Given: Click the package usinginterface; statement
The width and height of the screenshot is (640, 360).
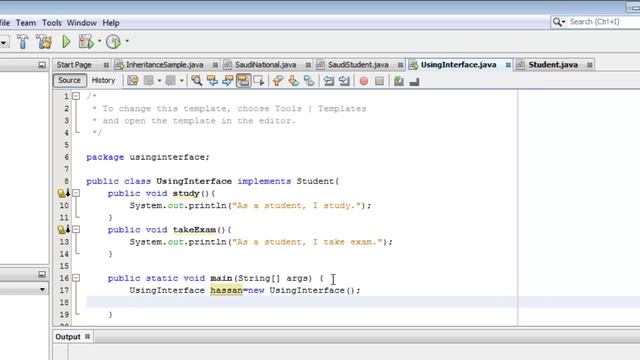Looking at the screenshot, I should [147, 157].
